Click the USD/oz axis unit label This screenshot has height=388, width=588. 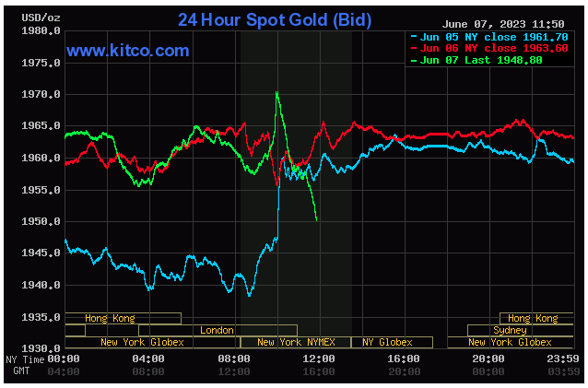(22, 18)
